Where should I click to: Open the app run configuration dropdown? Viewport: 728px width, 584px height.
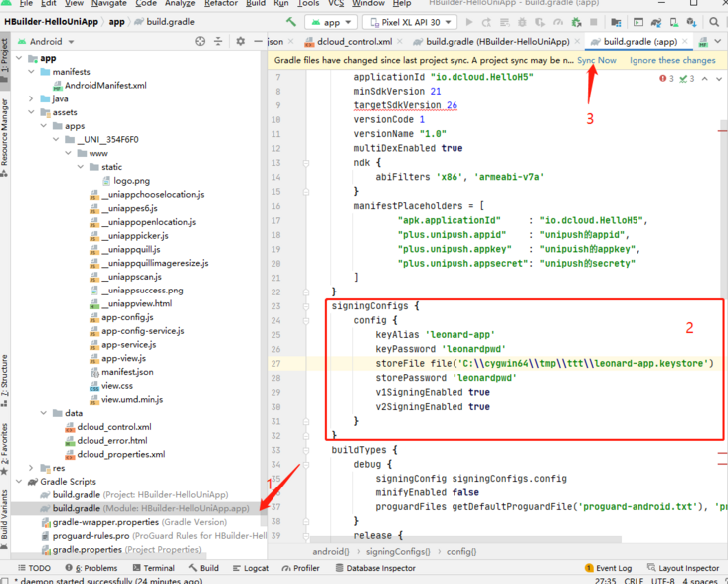pos(331,22)
